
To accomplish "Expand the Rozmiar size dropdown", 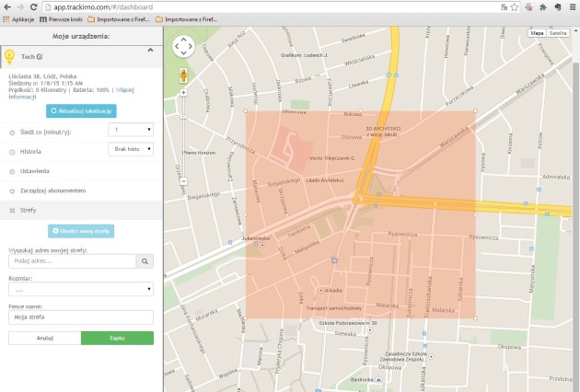I will [x=81, y=289].
